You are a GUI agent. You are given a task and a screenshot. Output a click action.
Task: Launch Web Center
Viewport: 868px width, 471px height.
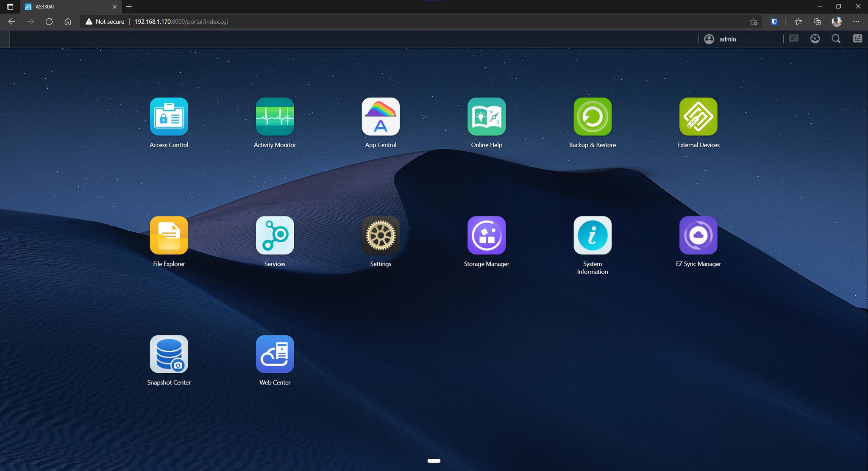275,354
